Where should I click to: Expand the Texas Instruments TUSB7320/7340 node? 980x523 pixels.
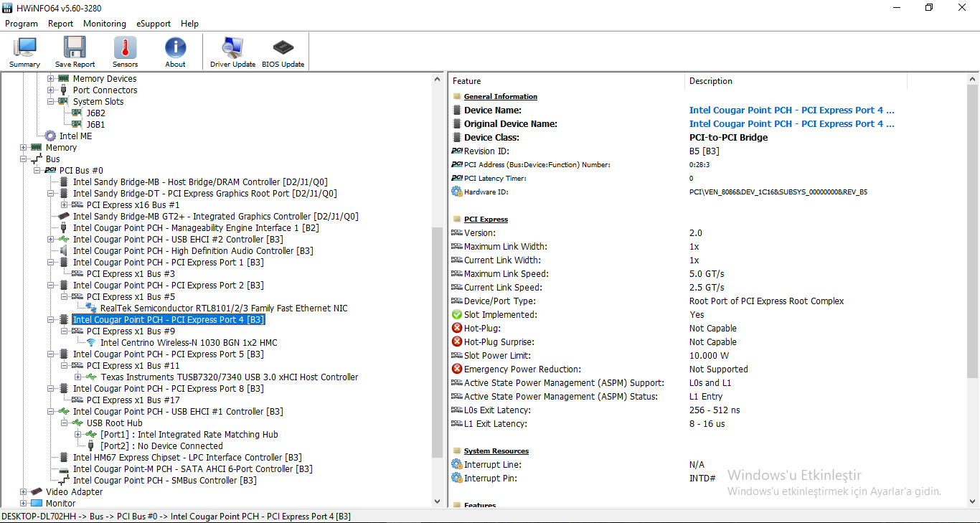(78, 377)
